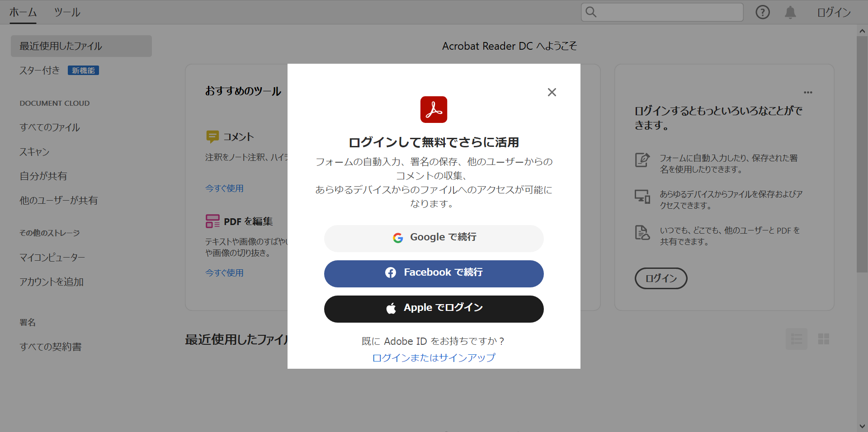
Task: Click the outlined ログイン button in right card
Action: (x=661, y=278)
